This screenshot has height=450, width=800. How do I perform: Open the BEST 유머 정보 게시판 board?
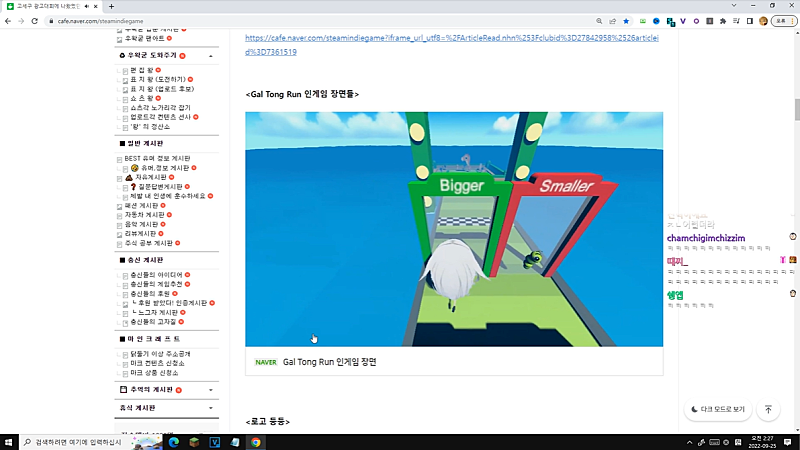tap(157, 158)
